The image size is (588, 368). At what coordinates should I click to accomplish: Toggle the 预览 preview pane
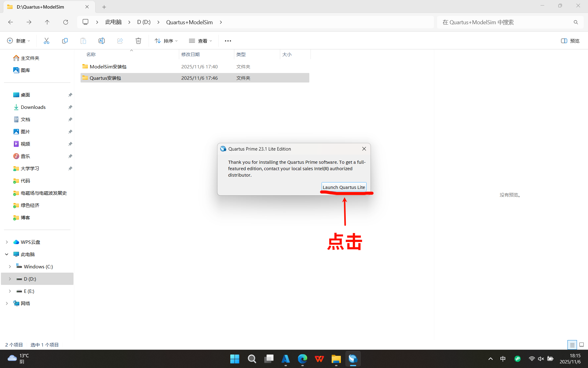pyautogui.click(x=570, y=41)
